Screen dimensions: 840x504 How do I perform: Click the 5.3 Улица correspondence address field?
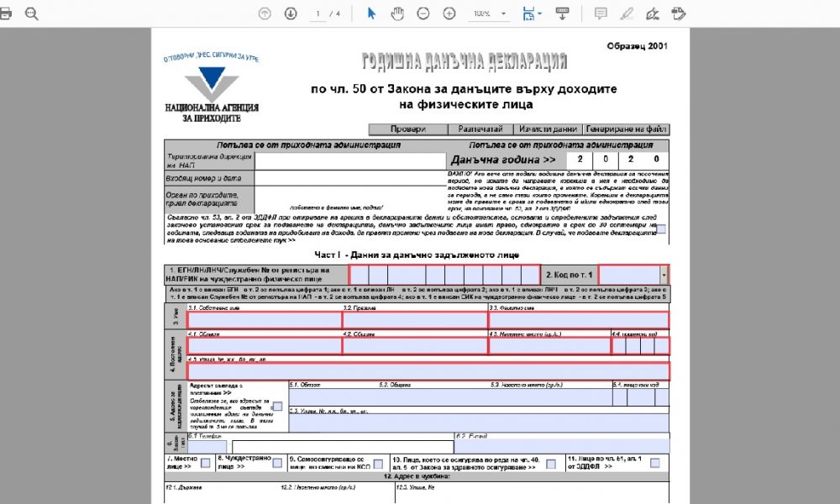tap(479, 423)
